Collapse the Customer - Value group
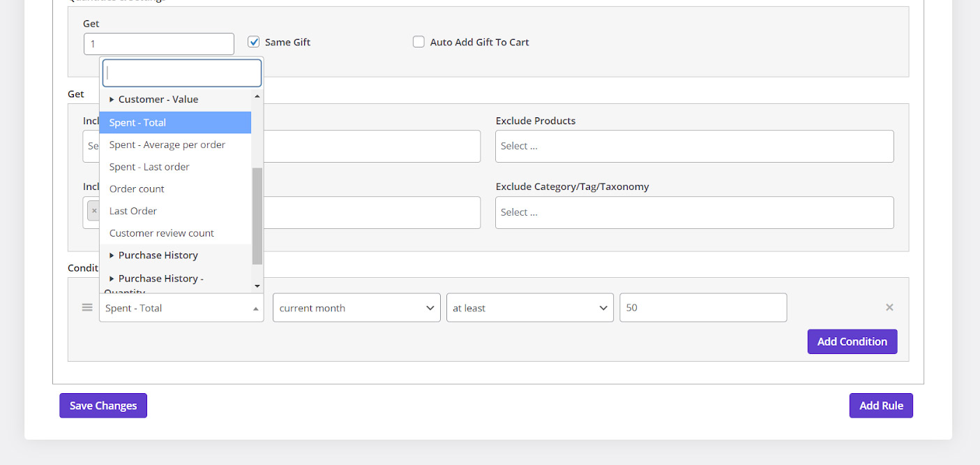 [x=158, y=99]
